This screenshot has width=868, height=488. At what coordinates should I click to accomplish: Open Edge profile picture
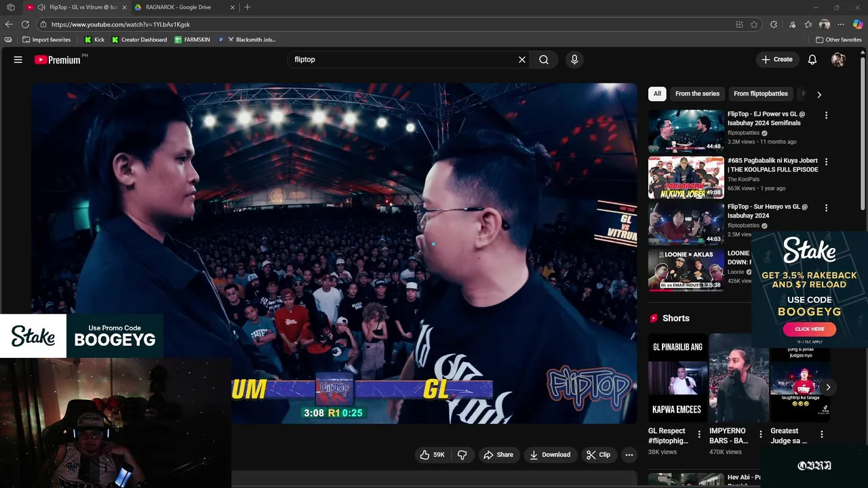[x=825, y=24]
